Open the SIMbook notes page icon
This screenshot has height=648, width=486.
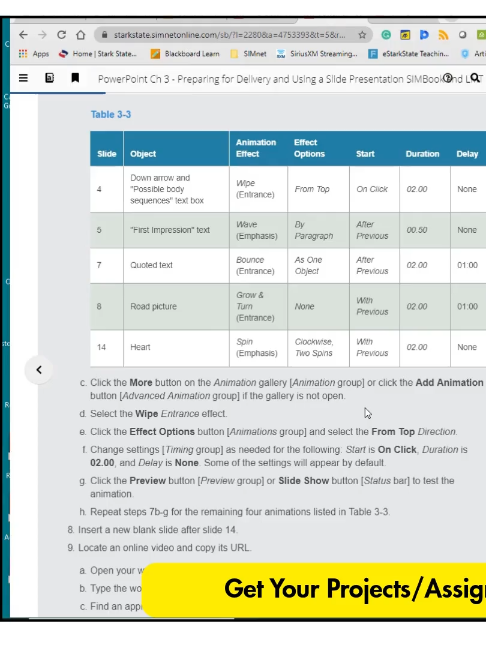[50, 78]
